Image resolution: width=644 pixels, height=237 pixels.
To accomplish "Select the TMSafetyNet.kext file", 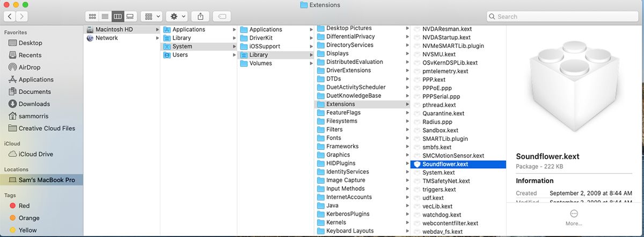I will [459, 181].
